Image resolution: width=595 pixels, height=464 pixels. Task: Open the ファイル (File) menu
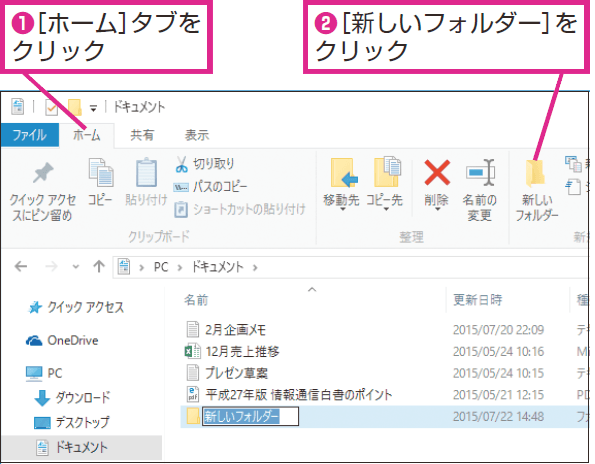[30, 135]
